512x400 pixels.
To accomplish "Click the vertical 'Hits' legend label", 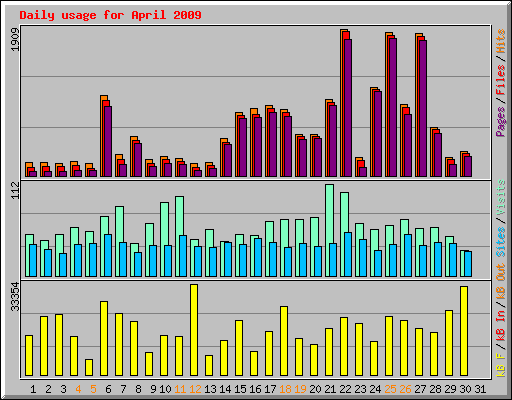I will pos(501,41).
